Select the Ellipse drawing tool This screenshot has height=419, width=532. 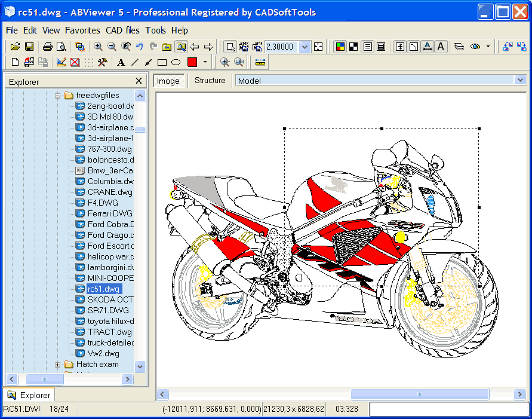click(174, 62)
